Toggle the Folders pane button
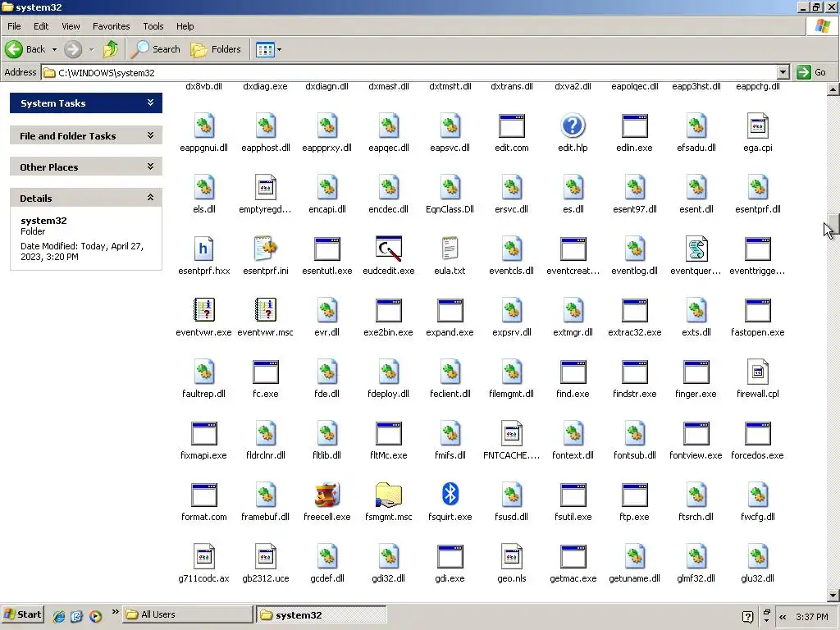Screen dimensions: 840x630 click(x=216, y=49)
